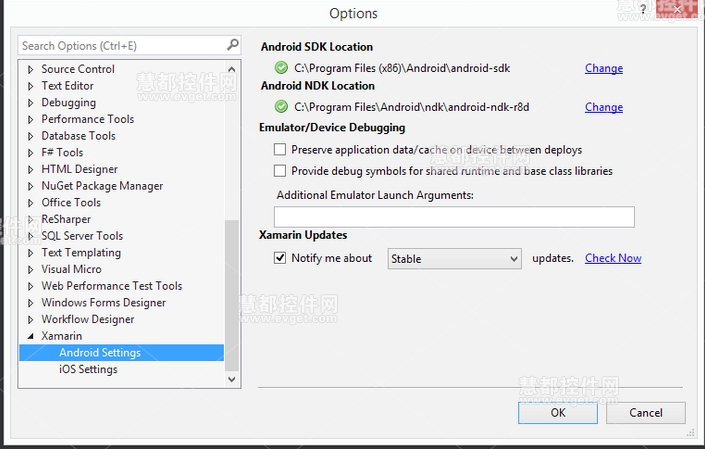Screen dimensions: 705x449
Task: Expand the Workflow Designer node
Action: (x=31, y=320)
